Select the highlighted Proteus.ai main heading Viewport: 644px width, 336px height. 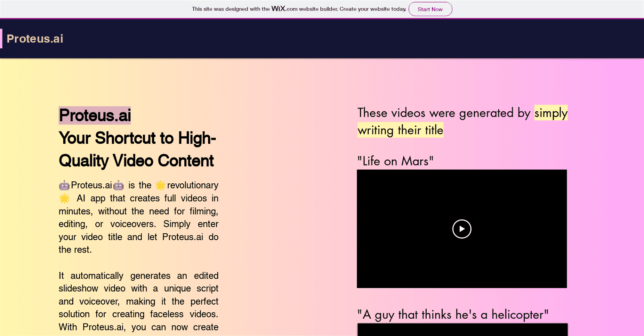95,116
